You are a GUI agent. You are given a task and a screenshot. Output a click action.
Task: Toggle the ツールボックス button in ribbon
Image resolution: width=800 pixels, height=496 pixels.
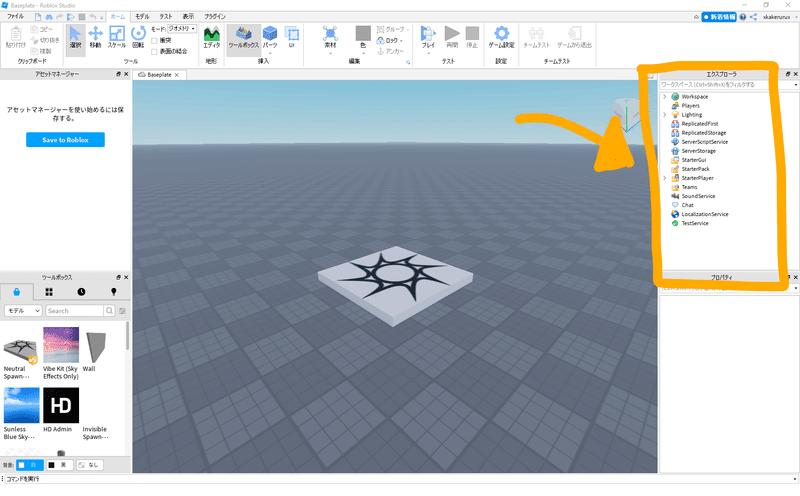coord(243,38)
